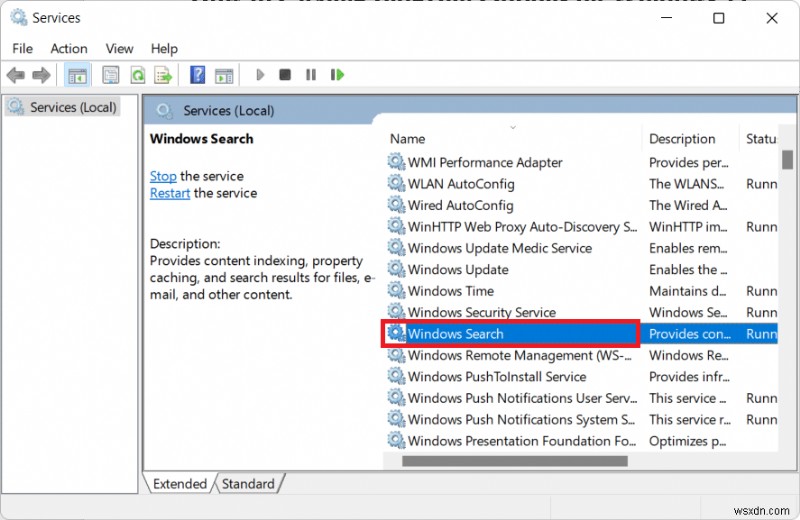Open the View menu

[x=119, y=48]
